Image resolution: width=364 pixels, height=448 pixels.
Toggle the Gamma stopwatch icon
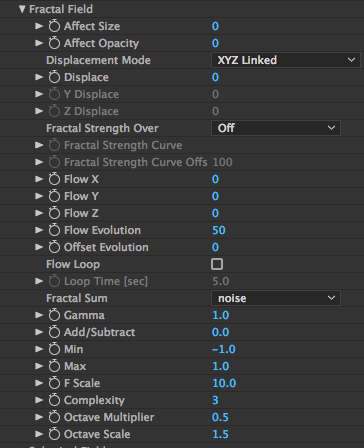[x=54, y=315]
